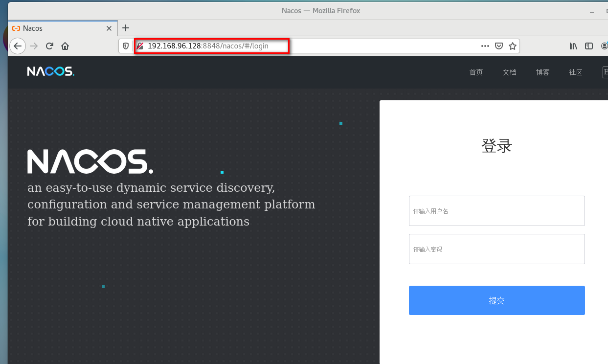Image resolution: width=608 pixels, height=364 pixels.
Task: Open 社区 in the Nacos header
Action: click(x=576, y=72)
